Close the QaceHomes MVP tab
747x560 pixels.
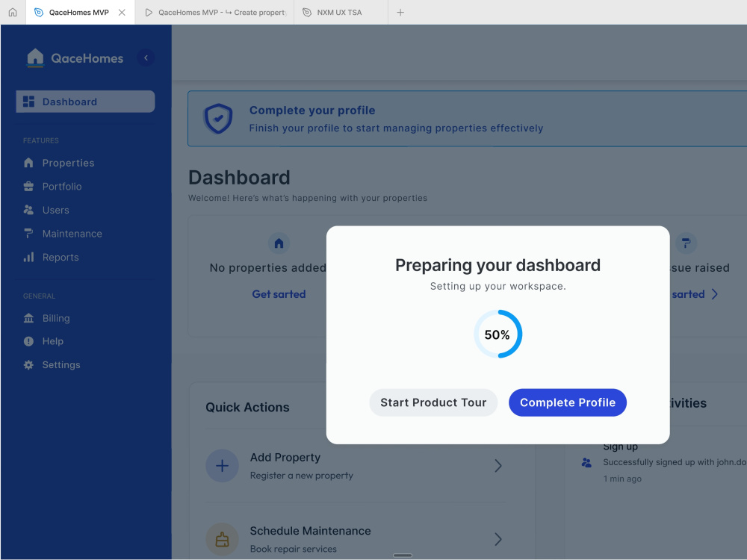coord(122,13)
